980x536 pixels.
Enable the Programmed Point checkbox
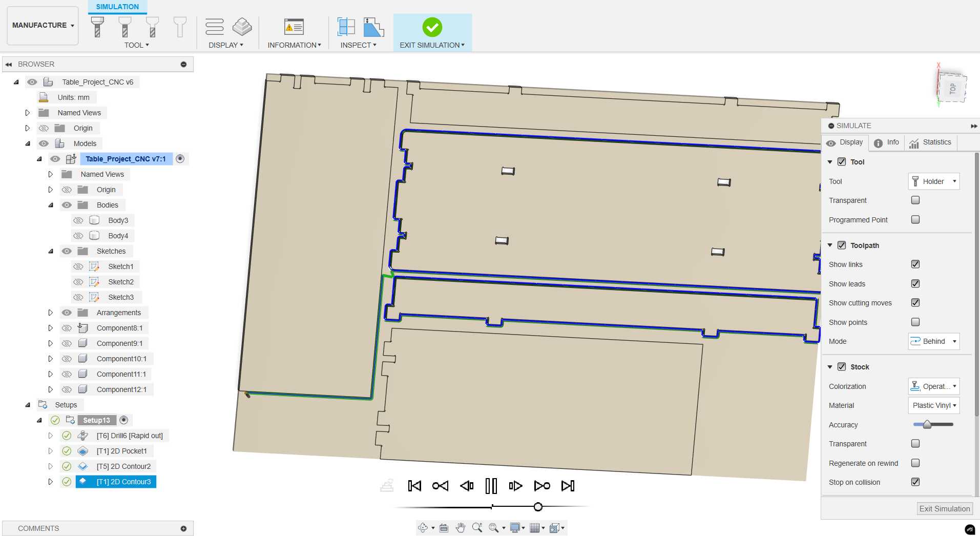coord(915,219)
